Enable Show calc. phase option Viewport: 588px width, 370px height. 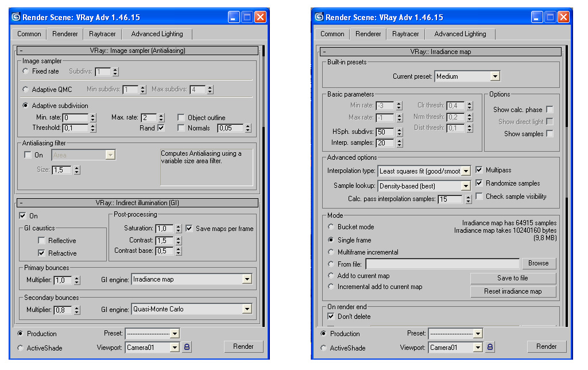coord(550,109)
